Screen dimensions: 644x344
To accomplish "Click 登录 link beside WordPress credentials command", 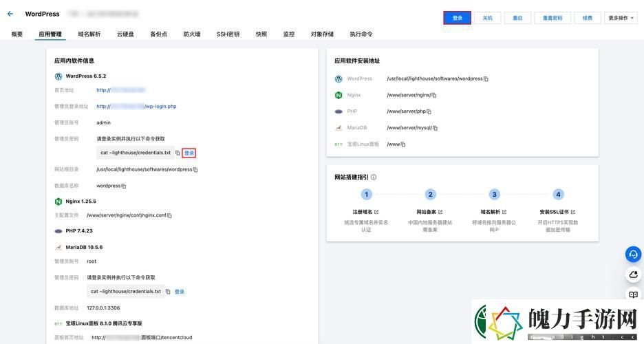I will [189, 153].
